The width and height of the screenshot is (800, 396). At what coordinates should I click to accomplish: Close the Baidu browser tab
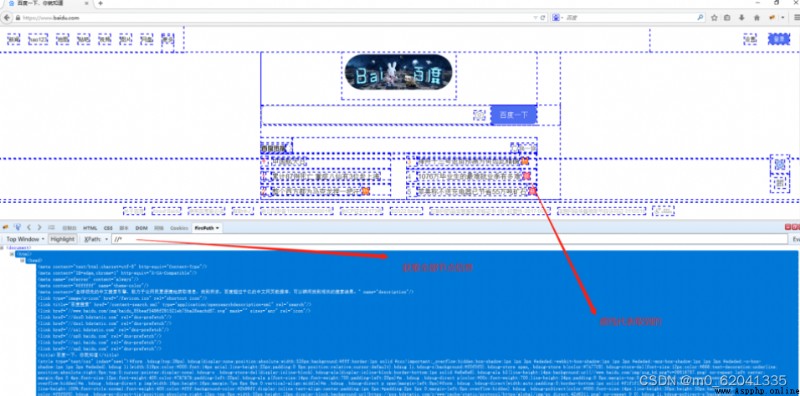point(86,3)
